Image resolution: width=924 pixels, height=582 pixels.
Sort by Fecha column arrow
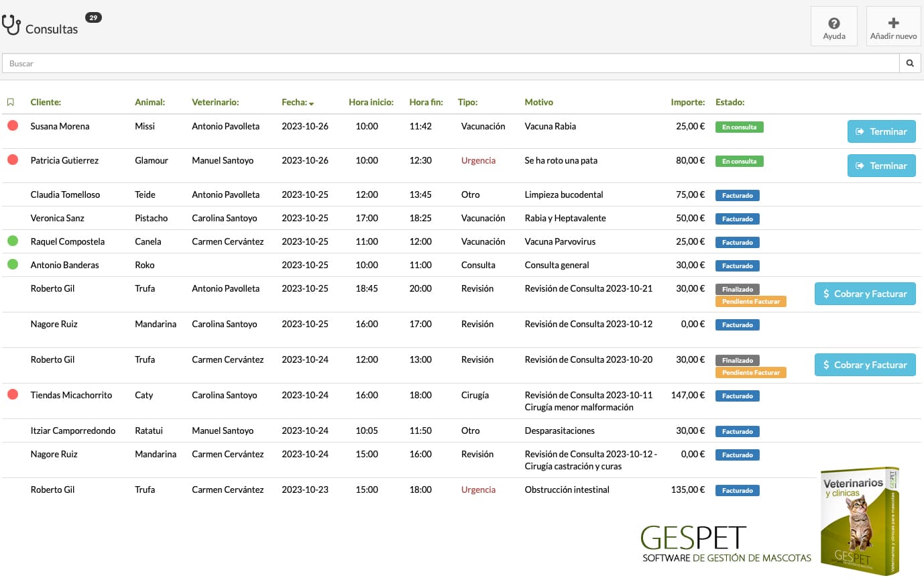[x=312, y=103]
